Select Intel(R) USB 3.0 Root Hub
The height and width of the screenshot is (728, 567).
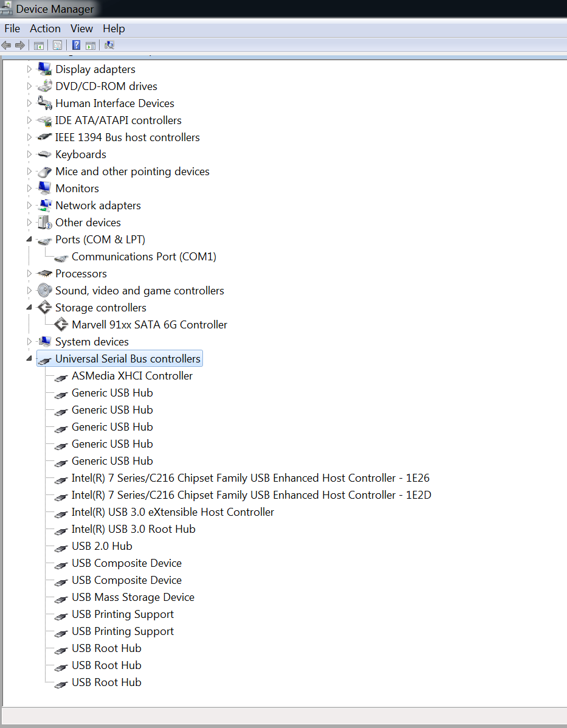click(x=134, y=529)
